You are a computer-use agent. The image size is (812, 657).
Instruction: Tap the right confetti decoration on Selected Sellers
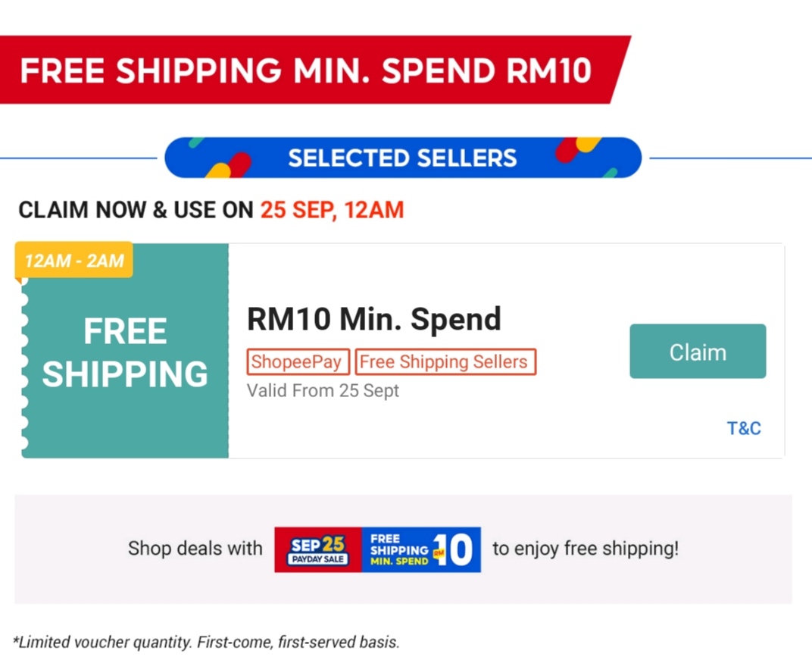[x=579, y=150]
